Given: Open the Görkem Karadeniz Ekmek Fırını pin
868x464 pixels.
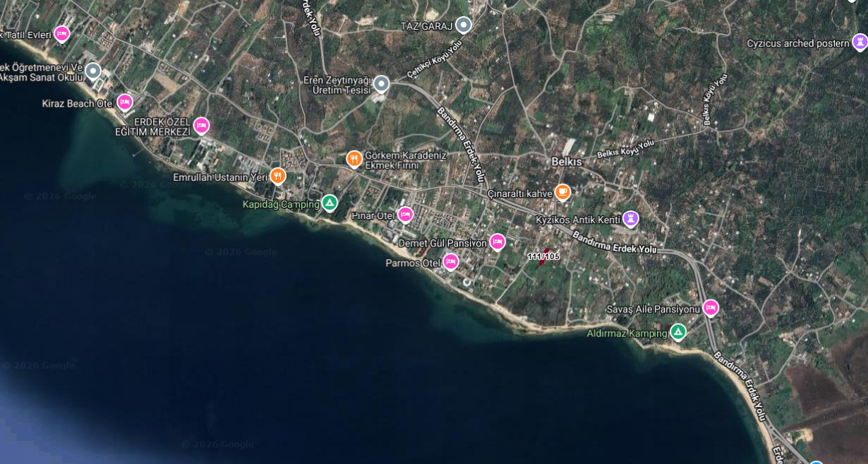Looking at the screenshot, I should pos(354,159).
